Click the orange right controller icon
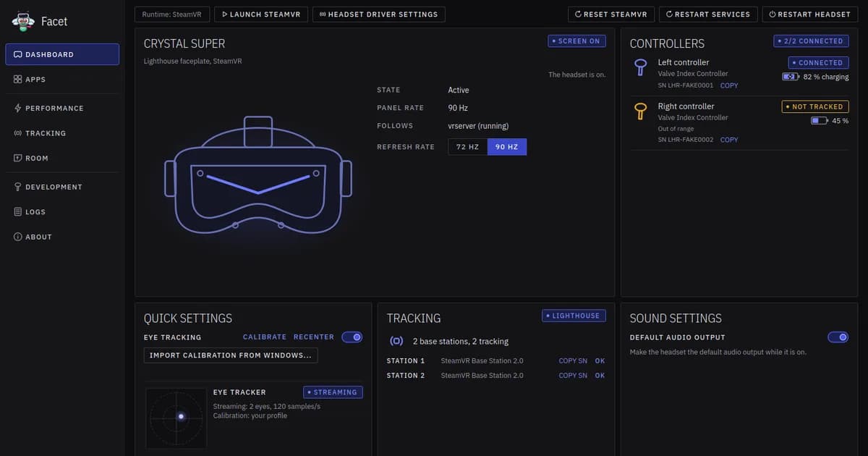 point(640,111)
